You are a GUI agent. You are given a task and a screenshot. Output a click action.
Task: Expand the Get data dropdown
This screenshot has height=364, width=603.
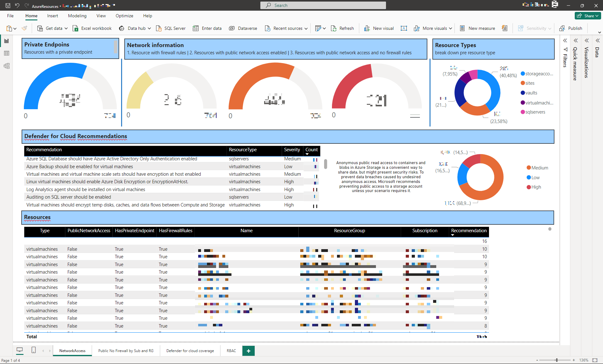click(x=66, y=28)
